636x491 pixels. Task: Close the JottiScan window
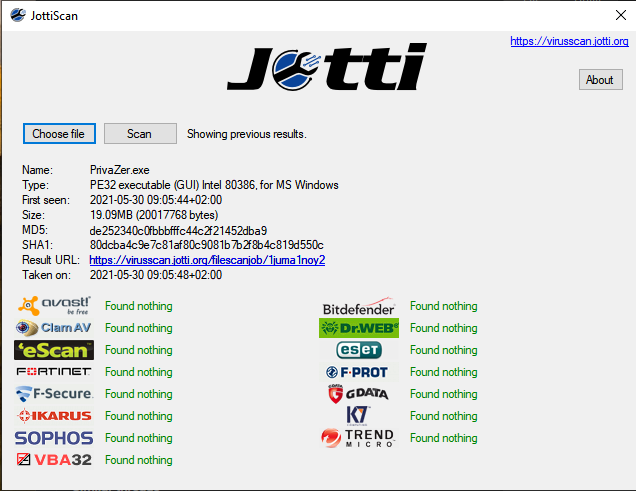tap(621, 15)
